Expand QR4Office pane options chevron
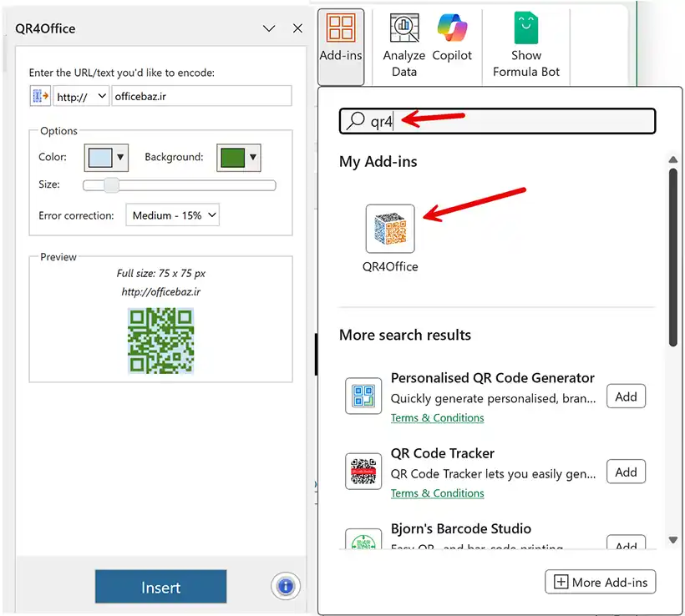The height and width of the screenshot is (616, 685). coord(269,28)
